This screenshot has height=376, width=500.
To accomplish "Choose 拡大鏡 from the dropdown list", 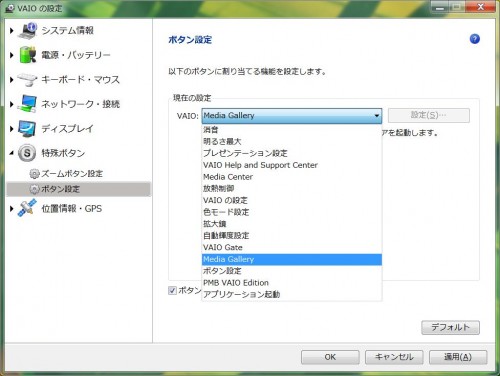I will 292,224.
